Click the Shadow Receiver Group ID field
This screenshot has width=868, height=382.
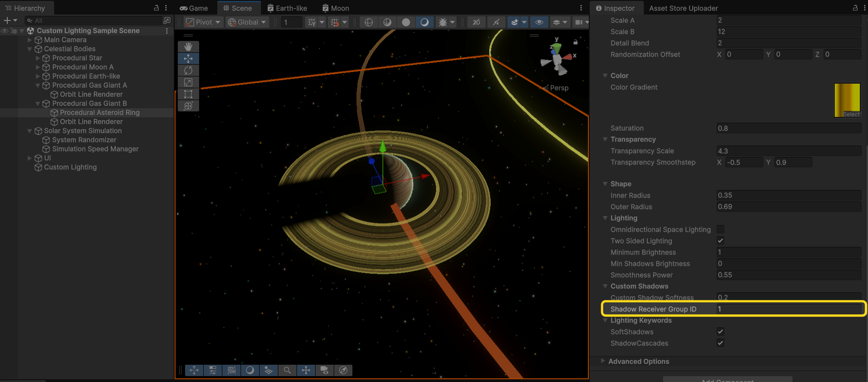(788, 309)
